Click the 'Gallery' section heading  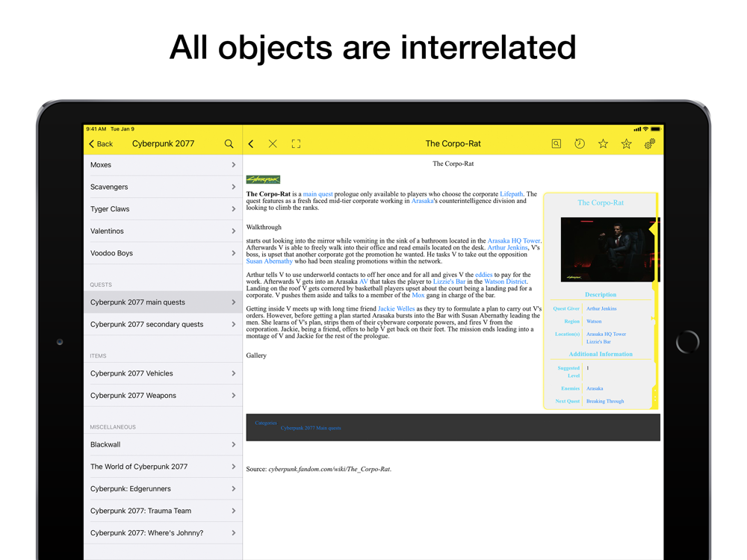(x=256, y=355)
